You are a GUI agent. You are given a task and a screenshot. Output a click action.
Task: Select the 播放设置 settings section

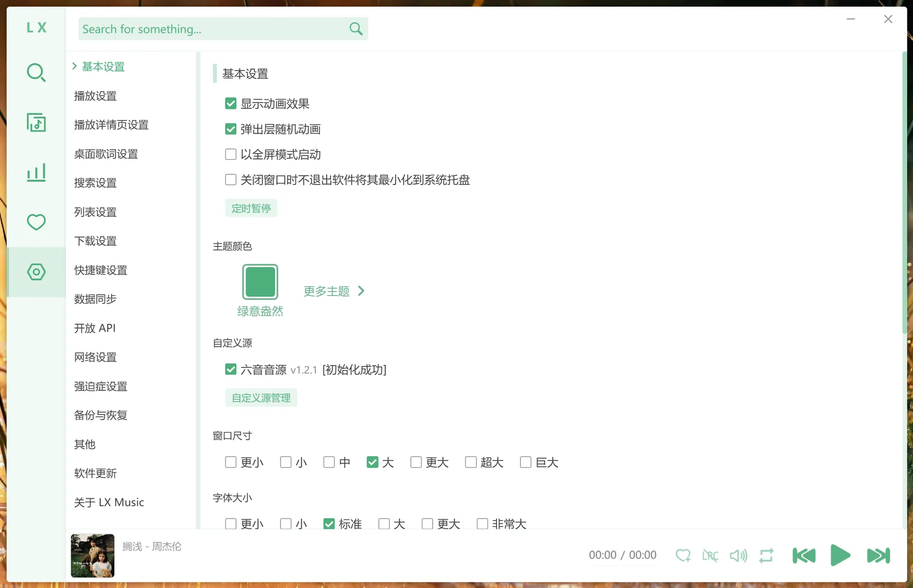tap(95, 96)
